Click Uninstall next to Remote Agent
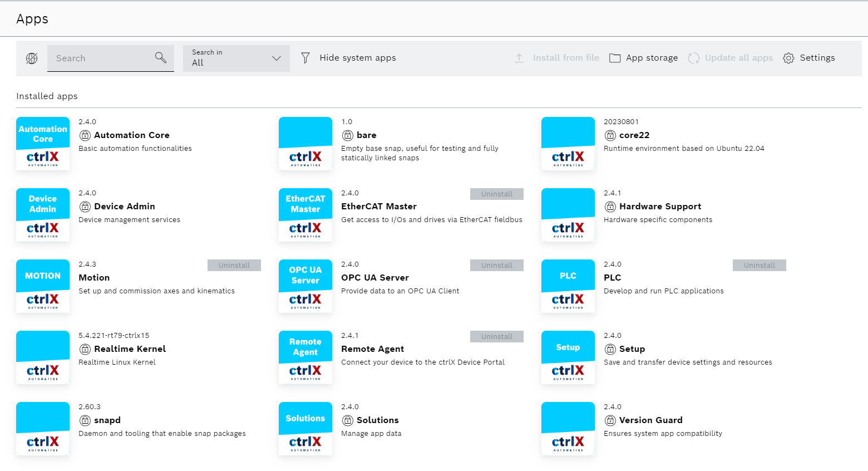 coord(497,337)
